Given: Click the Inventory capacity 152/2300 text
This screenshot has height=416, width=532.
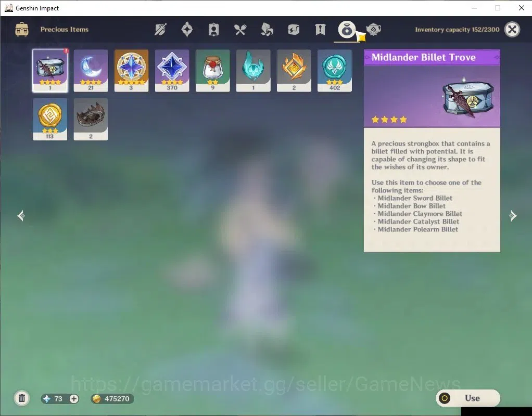Looking at the screenshot, I should (457, 30).
